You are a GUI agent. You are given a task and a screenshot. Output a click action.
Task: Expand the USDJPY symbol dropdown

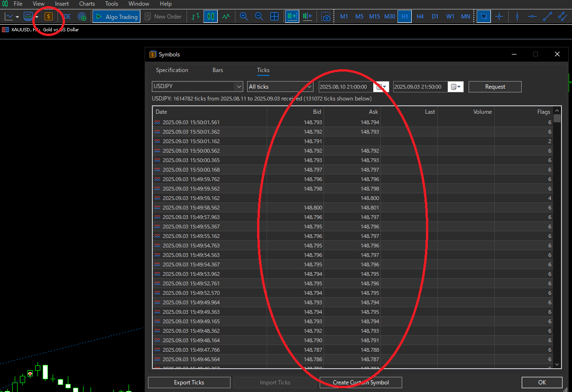pos(239,87)
